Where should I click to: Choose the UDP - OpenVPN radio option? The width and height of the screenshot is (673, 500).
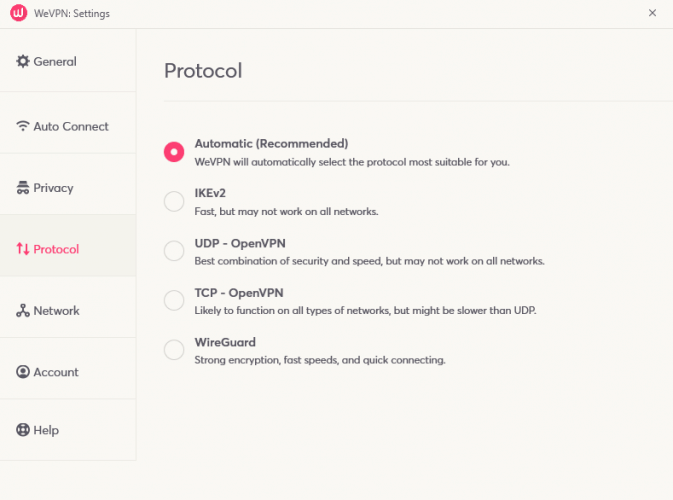click(x=174, y=250)
